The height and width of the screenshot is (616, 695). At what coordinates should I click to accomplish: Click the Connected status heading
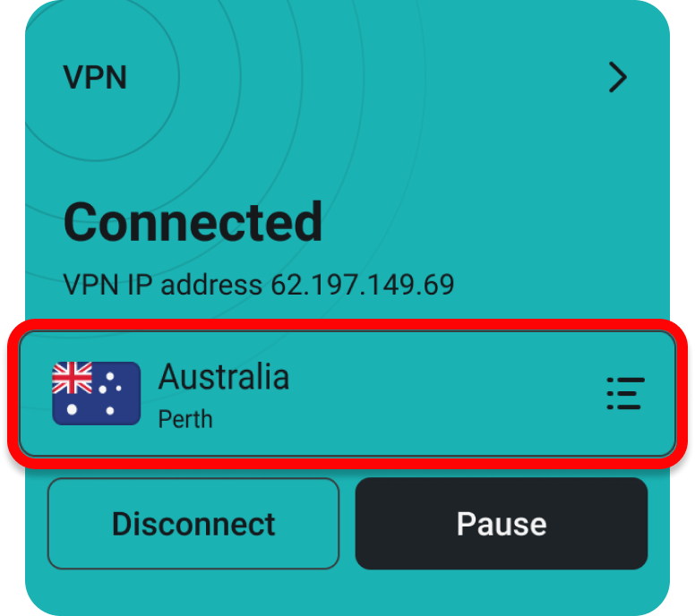[193, 221]
